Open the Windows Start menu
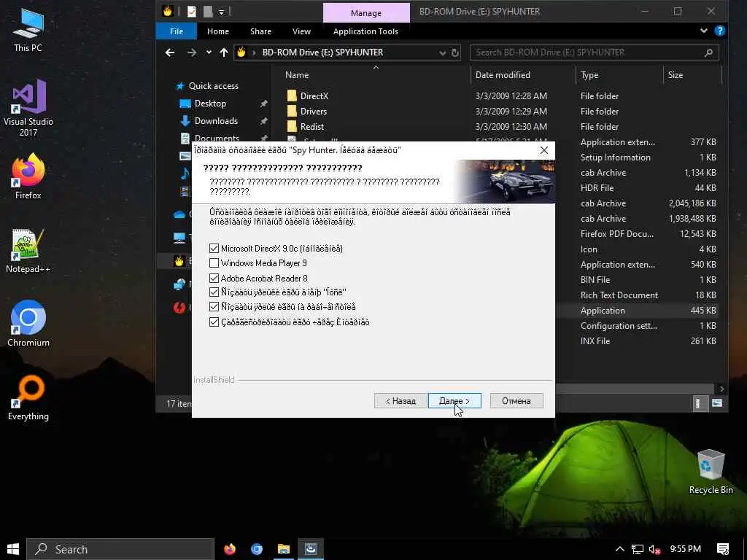Viewport: 747px width, 560px height. pos(13,549)
